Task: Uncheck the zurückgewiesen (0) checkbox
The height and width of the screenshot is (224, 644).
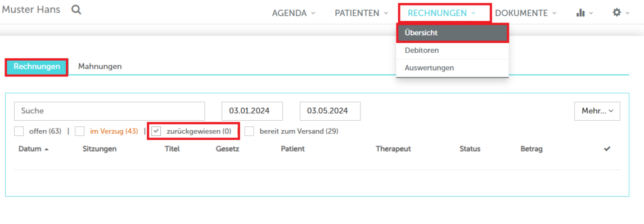Action: [156, 131]
